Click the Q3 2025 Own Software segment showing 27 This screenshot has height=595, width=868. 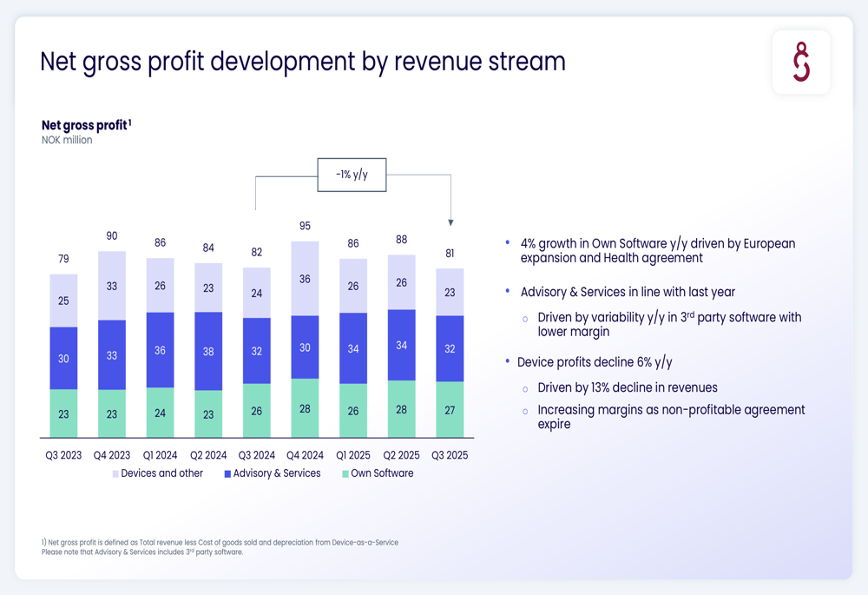coord(450,410)
